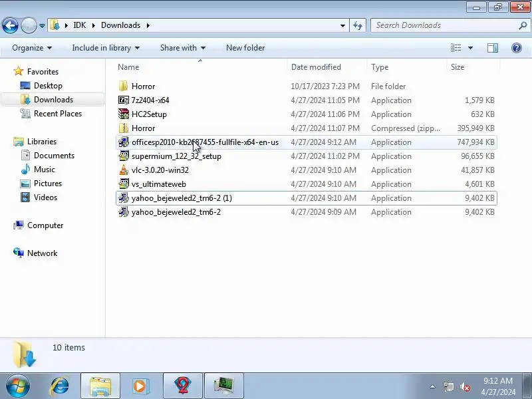Open Videos library
This screenshot has height=399, width=532.
pos(45,197)
